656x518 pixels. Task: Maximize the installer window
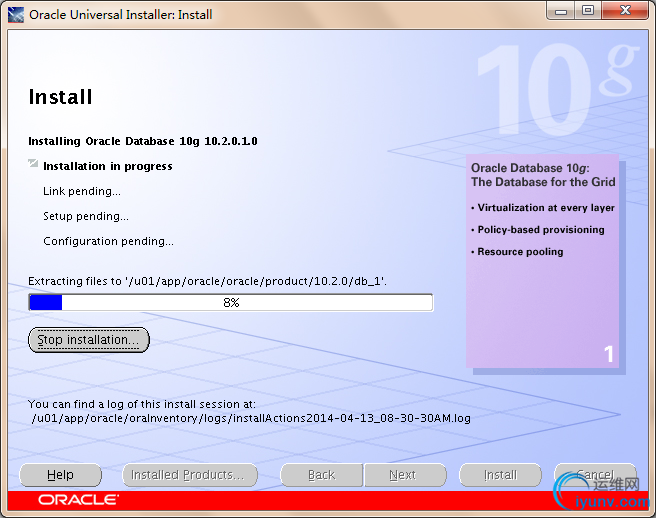(x=588, y=11)
